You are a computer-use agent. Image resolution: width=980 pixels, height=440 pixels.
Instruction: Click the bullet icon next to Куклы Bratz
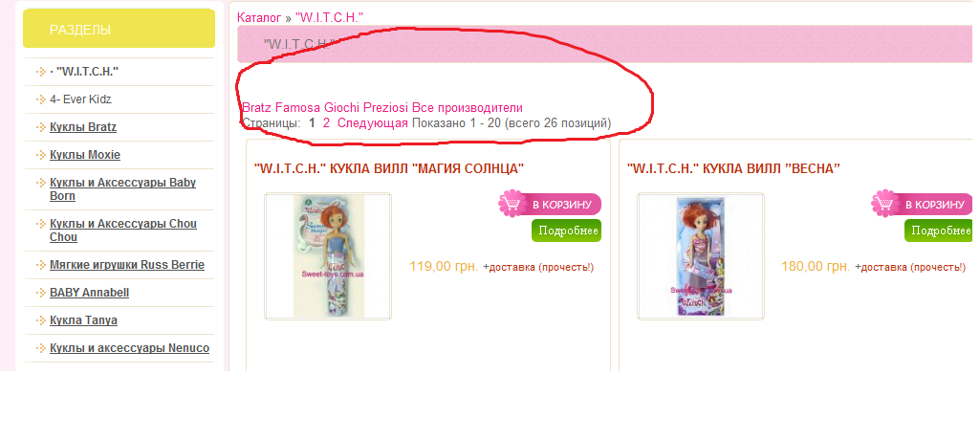[x=41, y=127]
